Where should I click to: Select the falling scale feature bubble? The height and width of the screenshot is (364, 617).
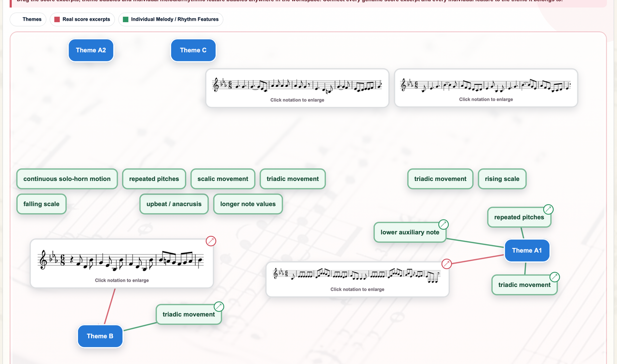click(x=41, y=204)
